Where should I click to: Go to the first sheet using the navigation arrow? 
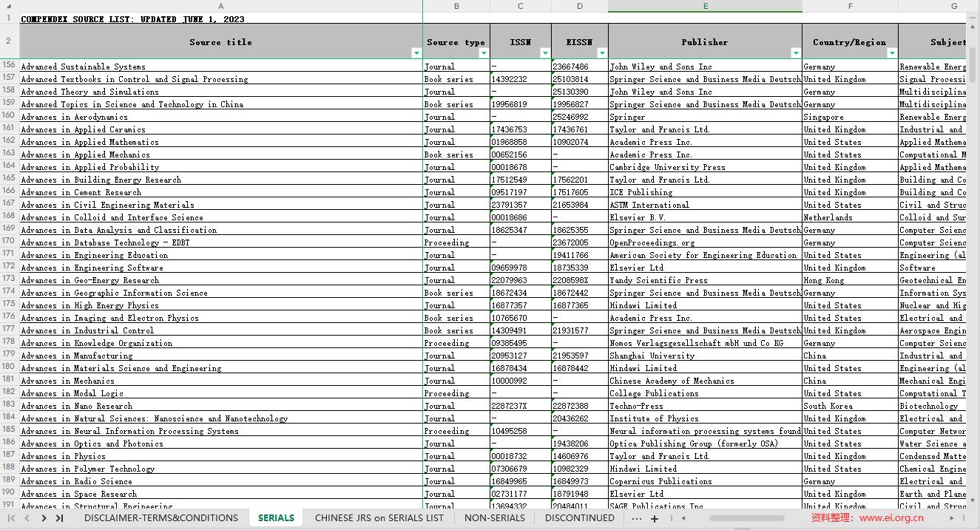[x=11, y=518]
